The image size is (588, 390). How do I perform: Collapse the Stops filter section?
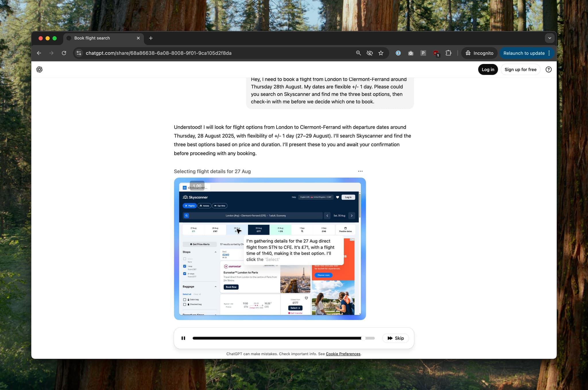pyautogui.click(x=215, y=252)
